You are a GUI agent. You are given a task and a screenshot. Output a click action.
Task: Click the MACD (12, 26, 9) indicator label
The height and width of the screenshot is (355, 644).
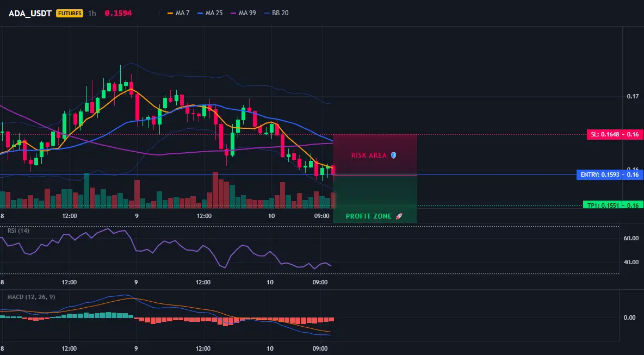pyautogui.click(x=31, y=297)
